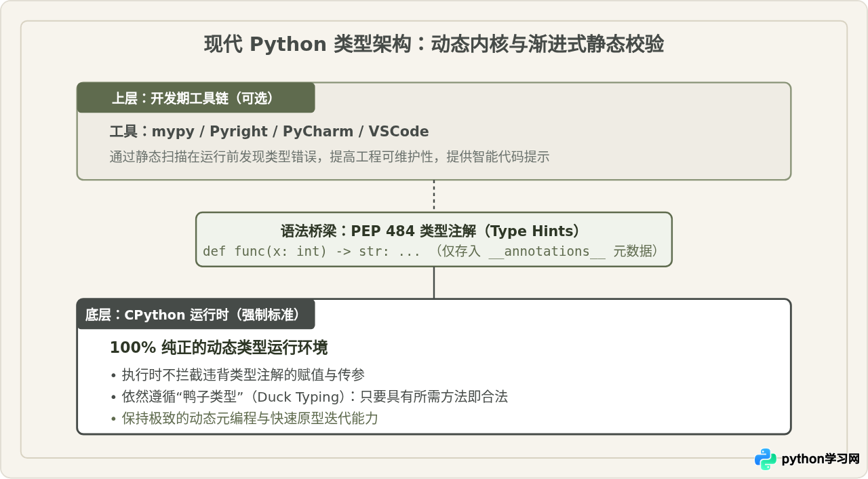Click the diagram title about 现代 Python 类型架构
This screenshot has width=868, height=479.
[434, 44]
